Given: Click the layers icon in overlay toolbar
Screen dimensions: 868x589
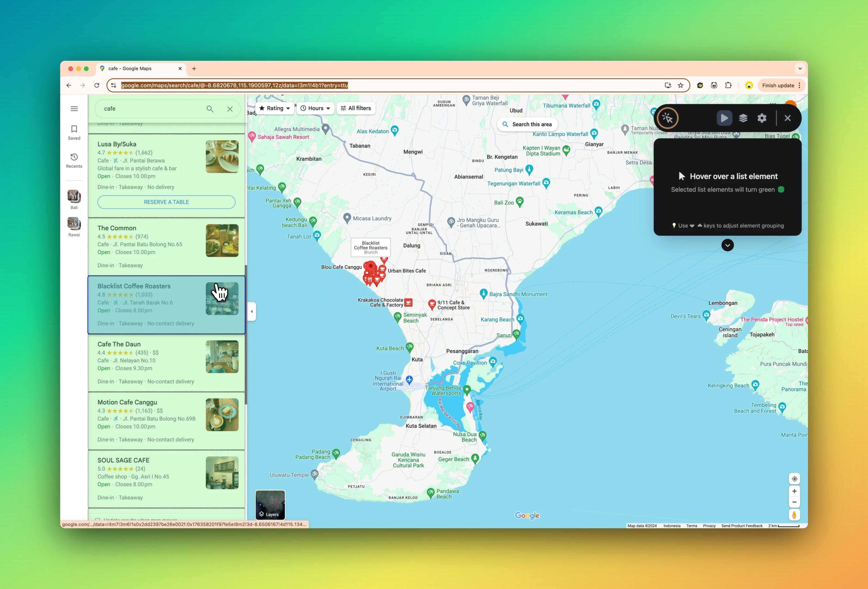Looking at the screenshot, I should (743, 118).
